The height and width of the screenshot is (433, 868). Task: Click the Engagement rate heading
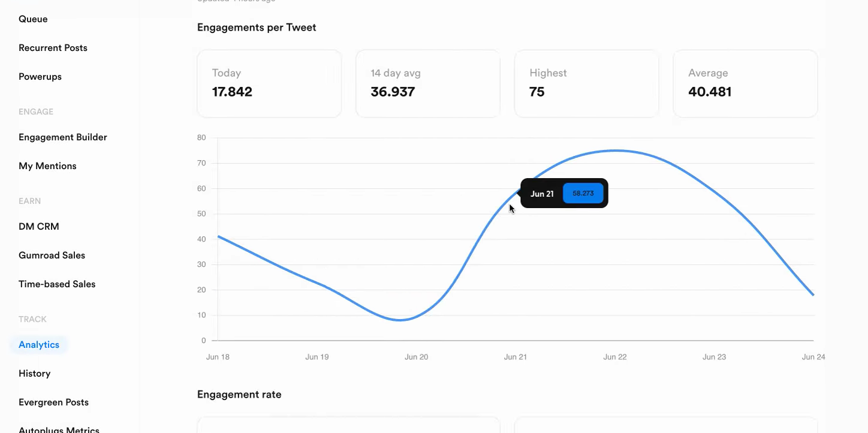(239, 394)
